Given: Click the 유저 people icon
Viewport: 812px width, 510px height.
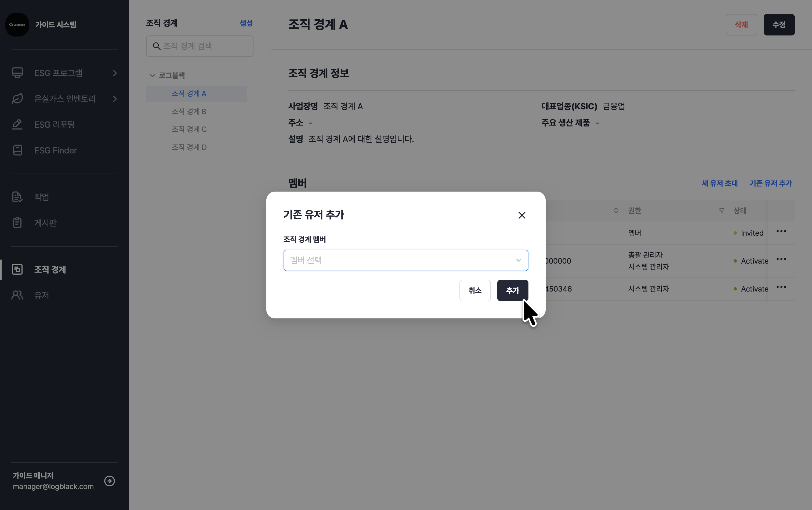Looking at the screenshot, I should tap(17, 295).
